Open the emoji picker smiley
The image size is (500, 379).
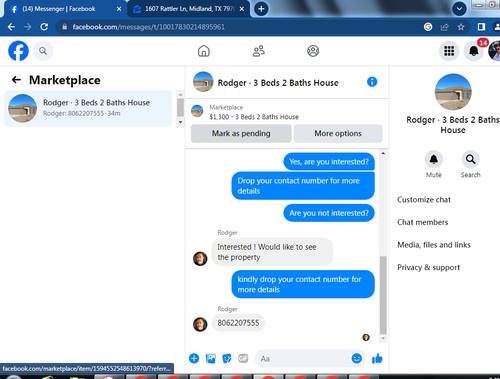357,358
